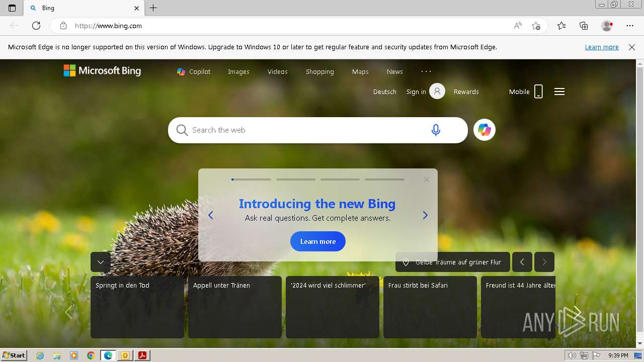Open news card Freund ist 44 Jahre älter

pyautogui.click(x=518, y=307)
